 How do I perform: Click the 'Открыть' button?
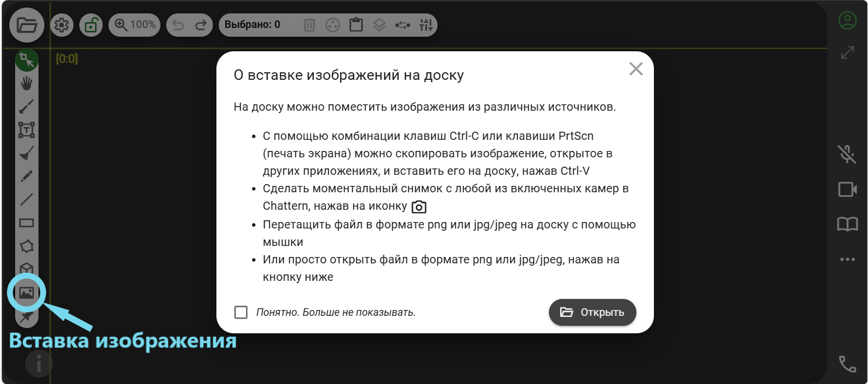pyautogui.click(x=592, y=312)
